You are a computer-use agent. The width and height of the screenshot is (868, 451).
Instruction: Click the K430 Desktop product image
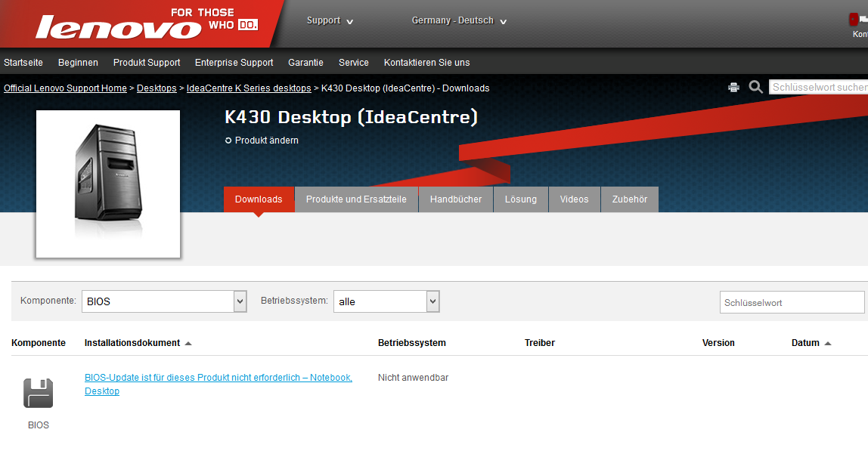[x=108, y=184]
